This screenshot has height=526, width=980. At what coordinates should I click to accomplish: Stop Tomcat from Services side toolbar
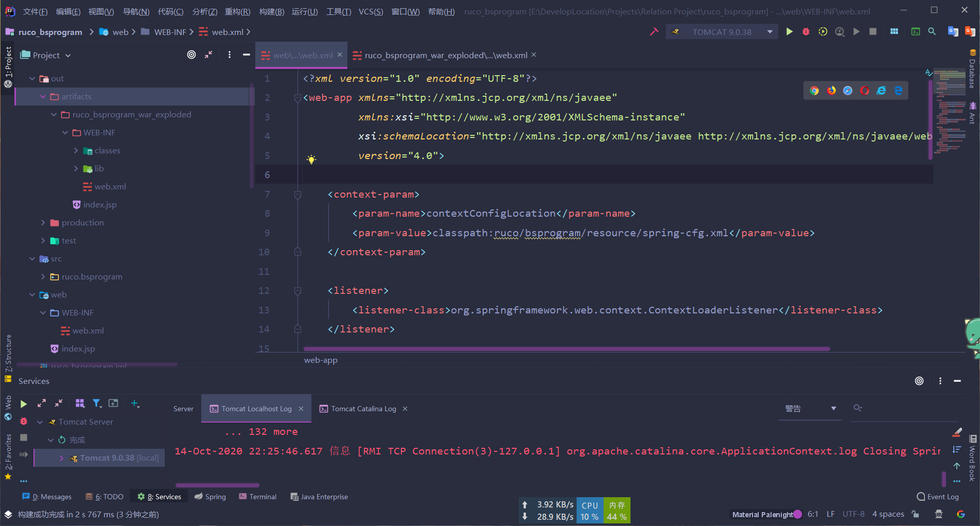pyautogui.click(x=24, y=437)
